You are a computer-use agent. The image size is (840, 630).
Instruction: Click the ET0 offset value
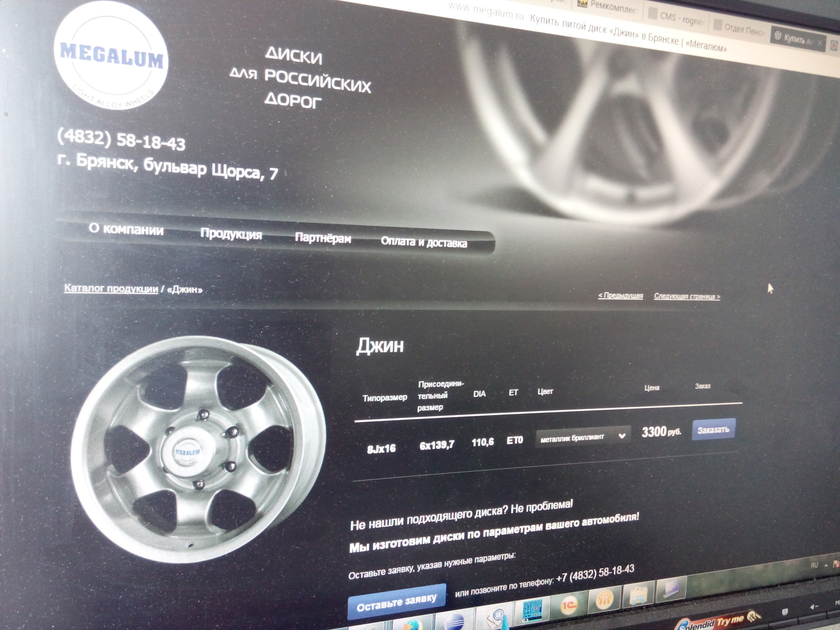pyautogui.click(x=514, y=440)
